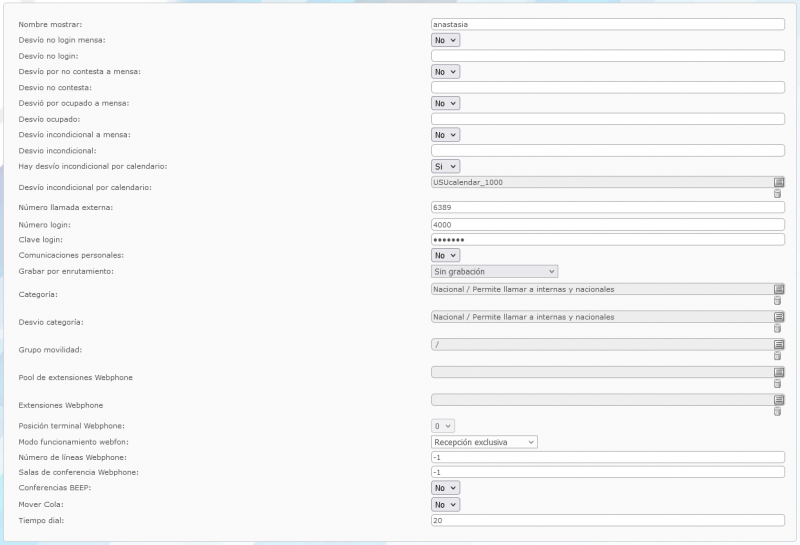Viewport: 800px width, 545px height.
Task: Click the Tiempo dial input field
Action: tap(607, 520)
